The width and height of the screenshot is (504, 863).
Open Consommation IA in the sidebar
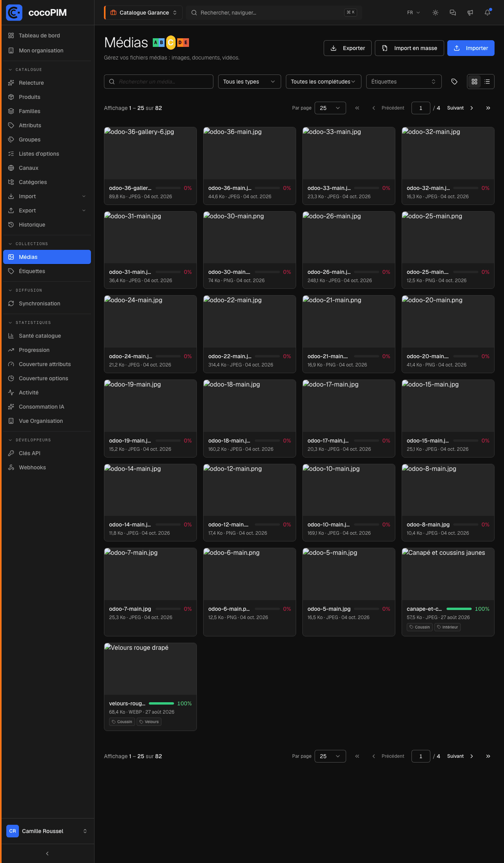(x=47, y=407)
